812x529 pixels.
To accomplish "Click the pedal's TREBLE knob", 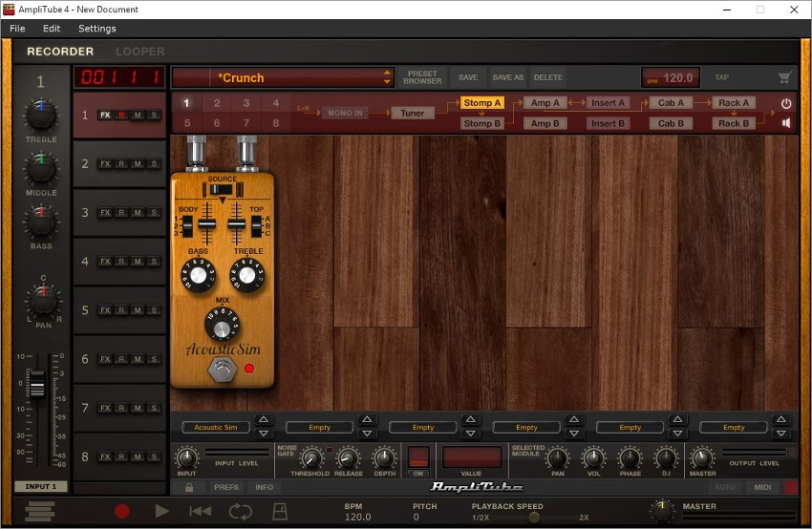I will [247, 275].
